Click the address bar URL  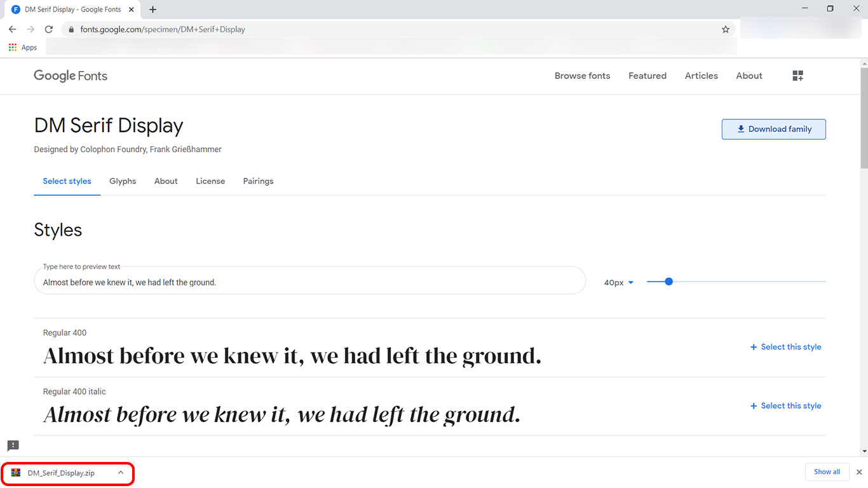point(163,29)
